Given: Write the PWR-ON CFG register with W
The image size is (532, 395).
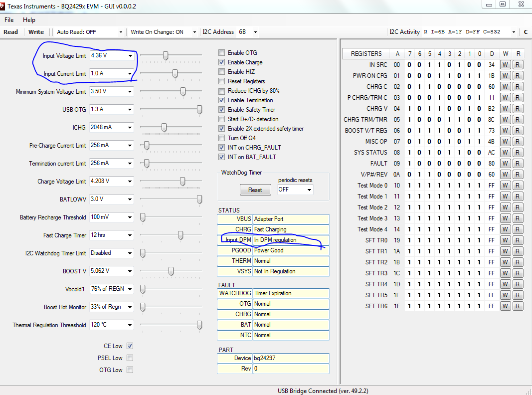Looking at the screenshot, I should coord(505,76).
